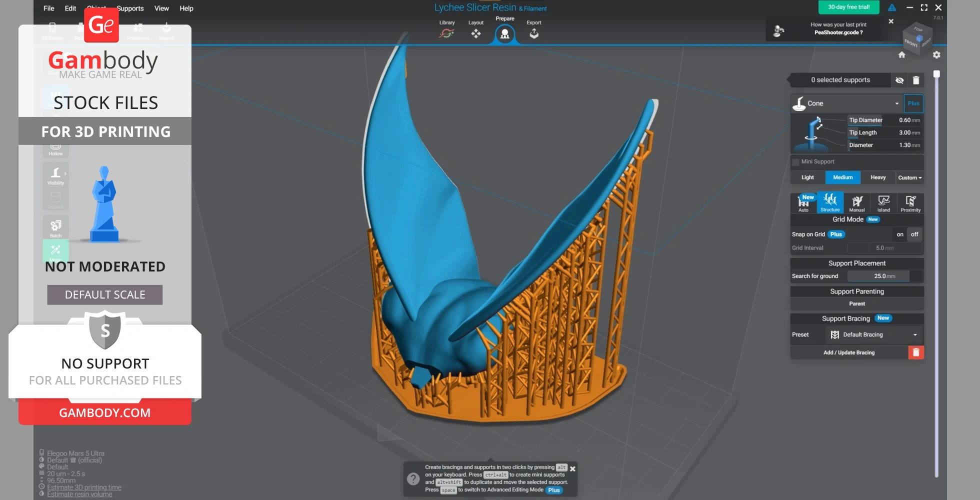Click the Estimate 3D printing time link

[84, 487]
